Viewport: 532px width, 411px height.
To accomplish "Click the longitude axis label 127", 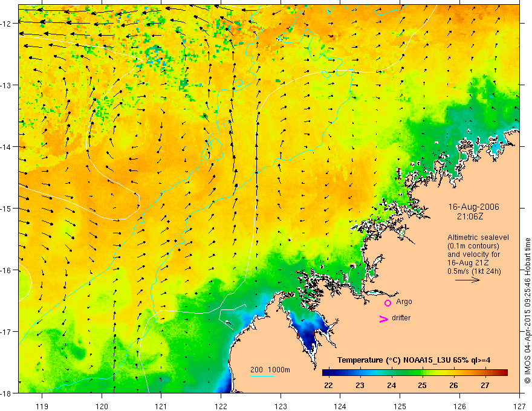I will 519,407.
